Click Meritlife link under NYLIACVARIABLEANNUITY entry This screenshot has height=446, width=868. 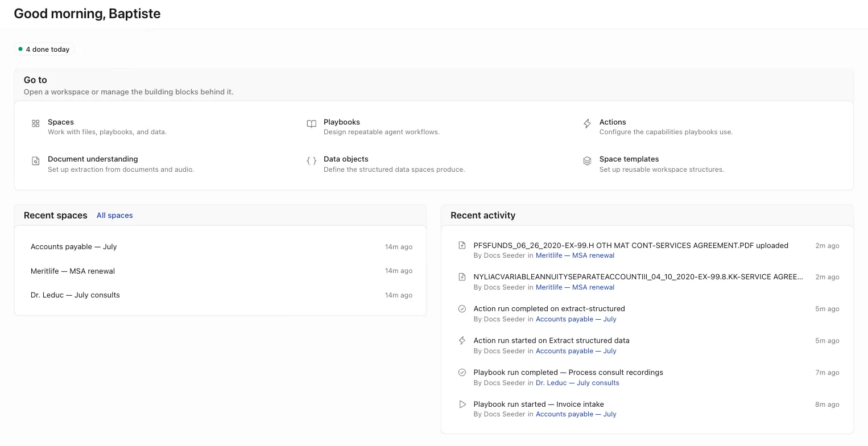pos(575,287)
